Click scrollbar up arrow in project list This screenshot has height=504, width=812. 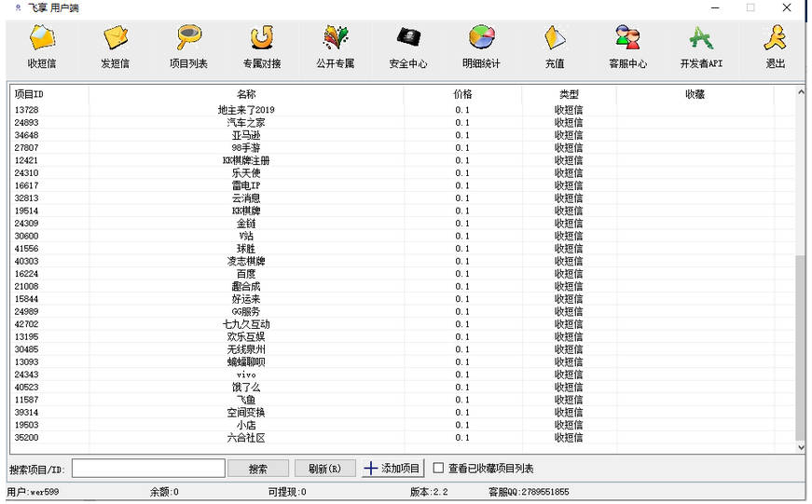801,91
